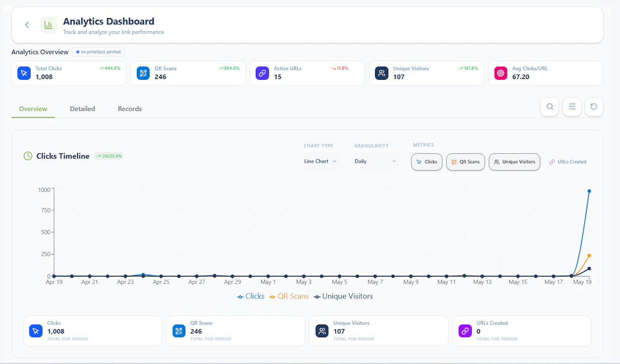Hide QR Scans series via chart legend

pyautogui.click(x=289, y=296)
